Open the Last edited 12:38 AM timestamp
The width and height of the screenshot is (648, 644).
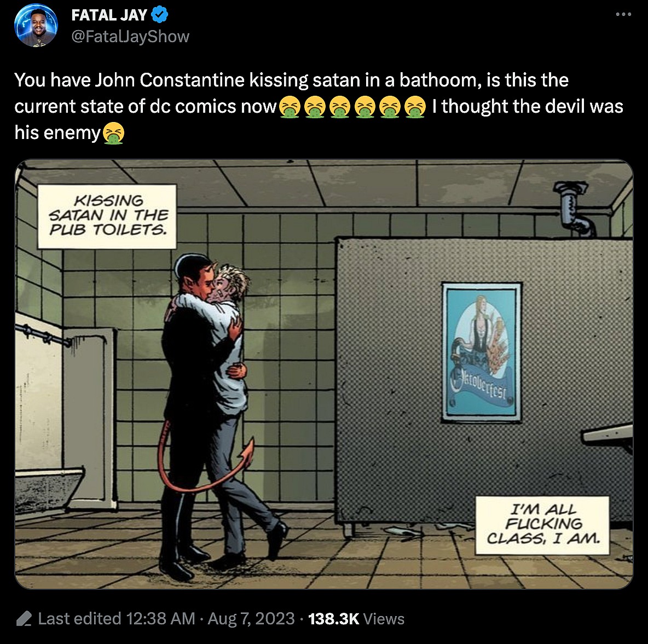[117, 619]
